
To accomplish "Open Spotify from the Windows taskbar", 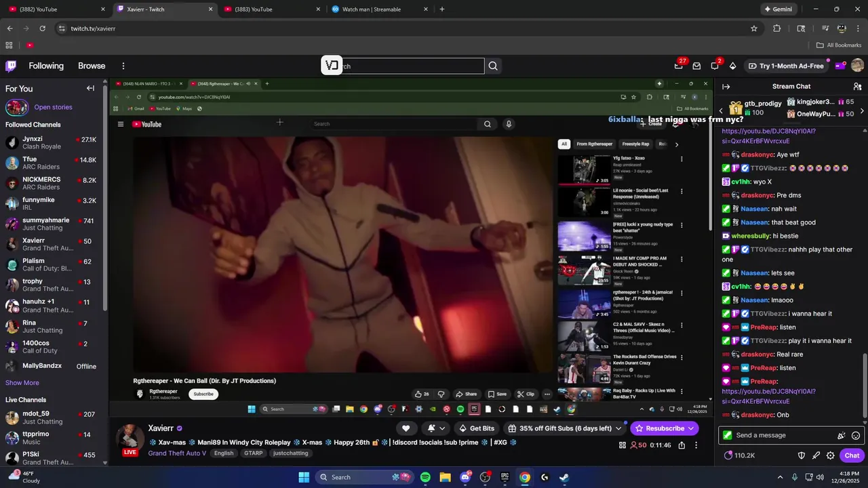I will tap(425, 477).
